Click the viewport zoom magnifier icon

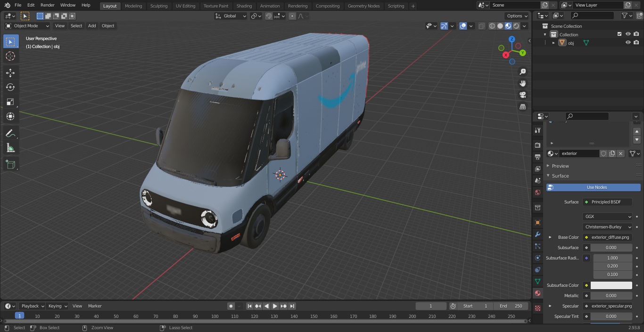[x=523, y=72]
